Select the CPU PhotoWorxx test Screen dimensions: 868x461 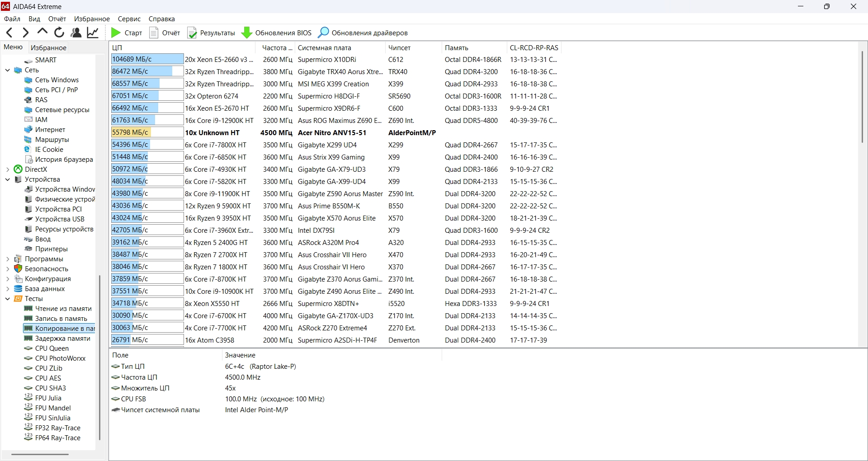click(60, 358)
